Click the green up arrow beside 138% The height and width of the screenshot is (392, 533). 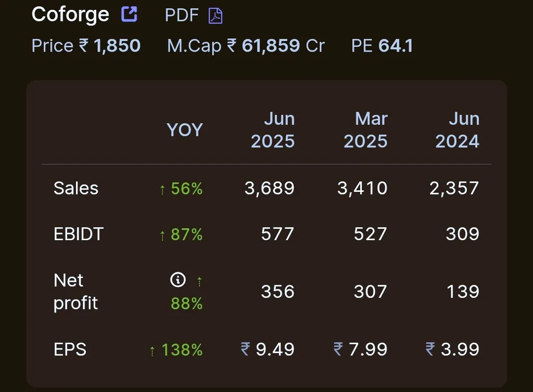[x=151, y=350]
